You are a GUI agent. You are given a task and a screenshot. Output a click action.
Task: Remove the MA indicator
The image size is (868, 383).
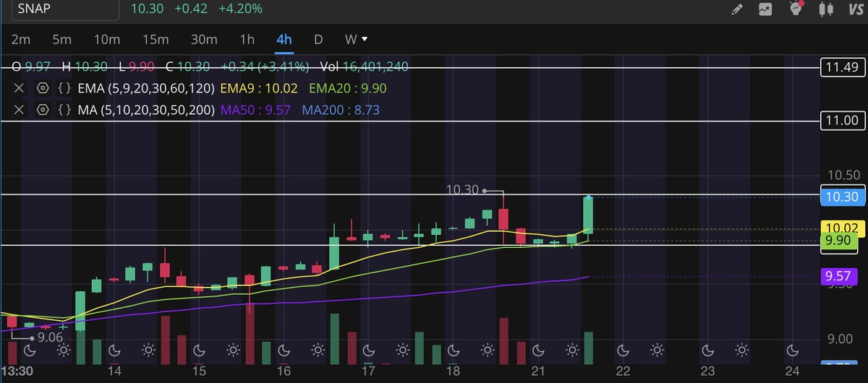coord(20,110)
